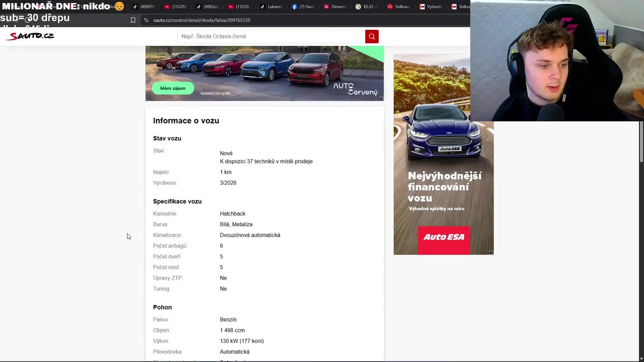Click the '1 498 ccm' engine volume

click(232, 330)
